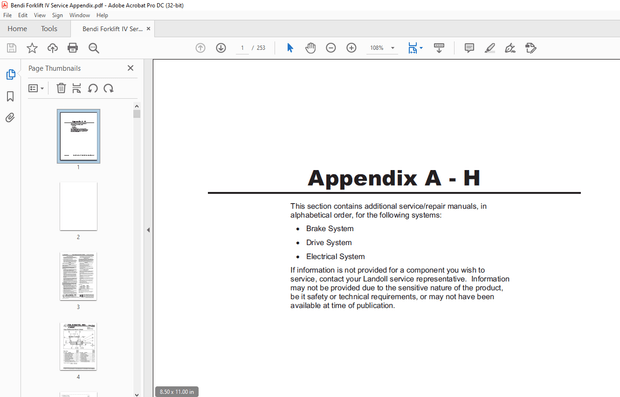Activate the Hand pan tool
This screenshot has width=620, height=397.
click(310, 48)
